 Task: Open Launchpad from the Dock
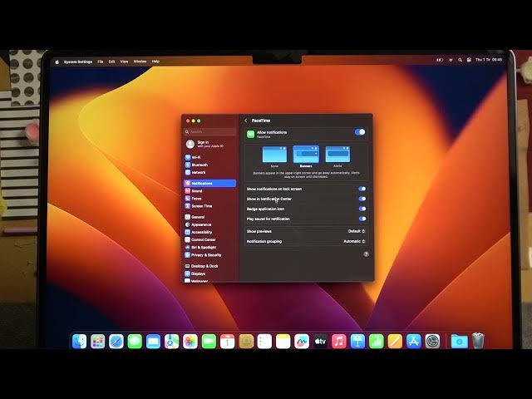[98, 341]
